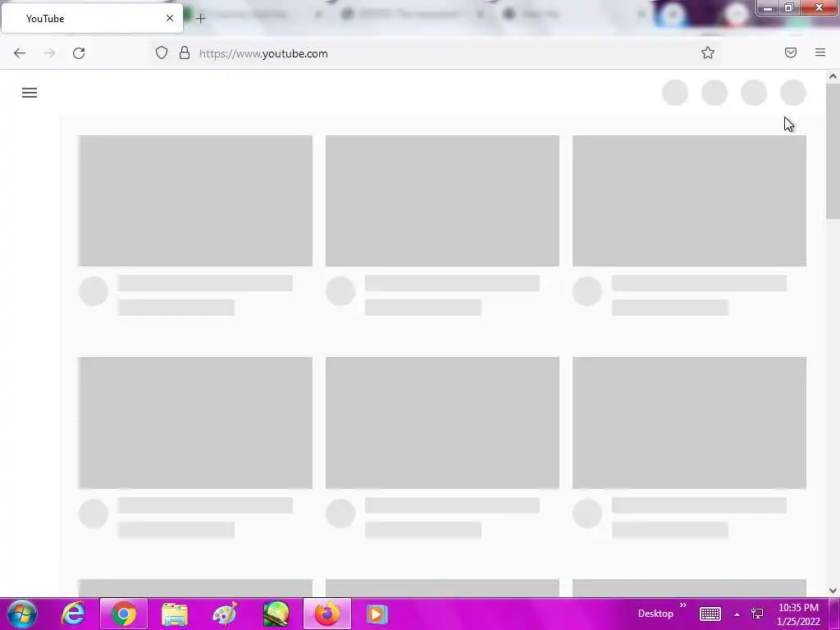Go back using the browser back arrow
This screenshot has width=840, height=630.
tap(20, 53)
